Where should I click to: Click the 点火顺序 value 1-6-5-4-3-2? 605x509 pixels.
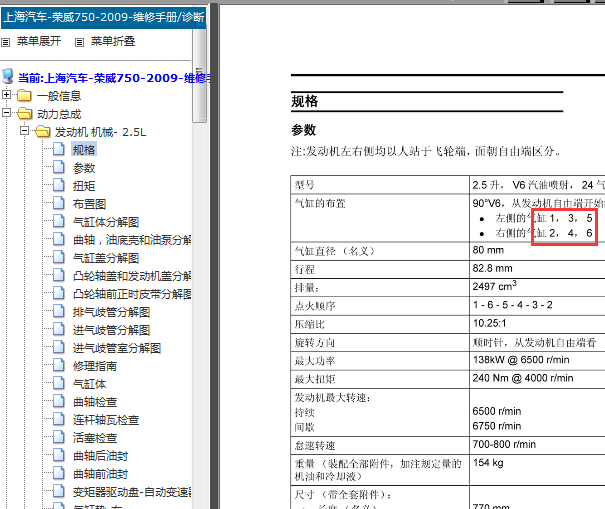pos(512,305)
